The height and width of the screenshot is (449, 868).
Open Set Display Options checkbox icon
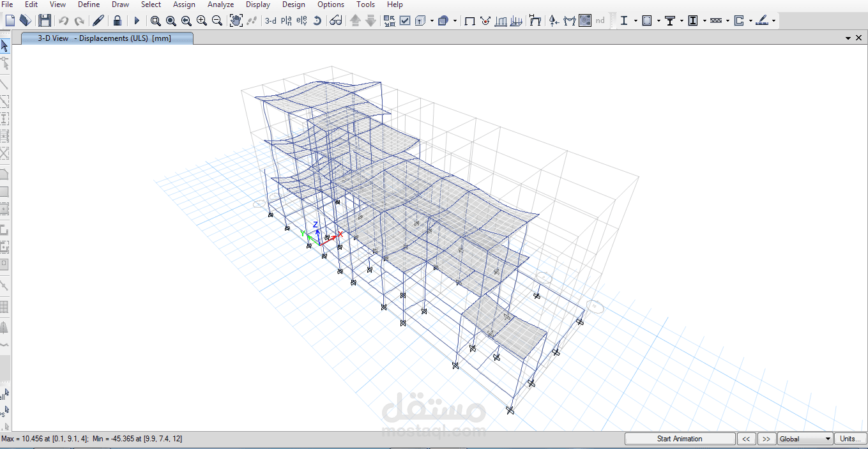pyautogui.click(x=405, y=20)
